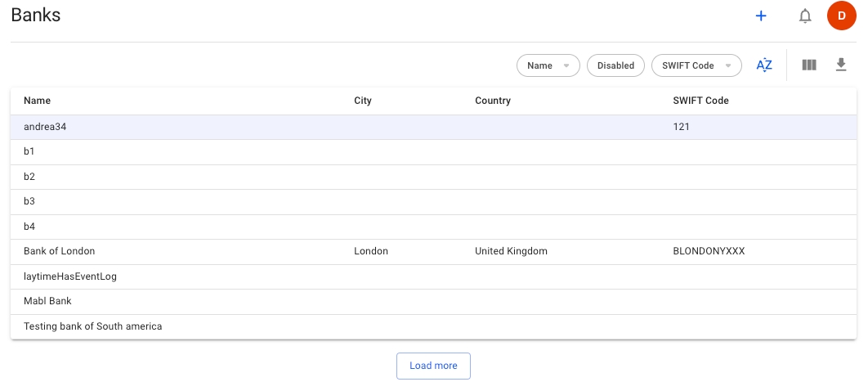Click the SWIFT Code column header

click(x=700, y=101)
